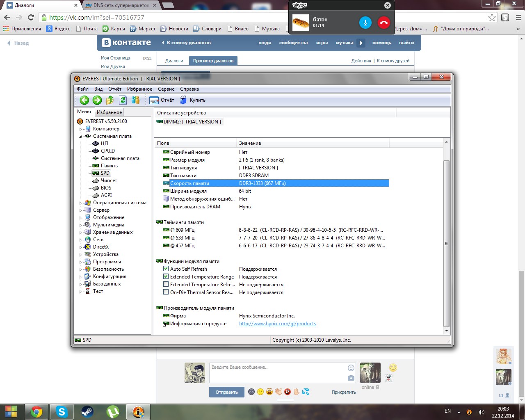Switch to the Избранное tab
The image size is (525, 420).
click(109, 112)
